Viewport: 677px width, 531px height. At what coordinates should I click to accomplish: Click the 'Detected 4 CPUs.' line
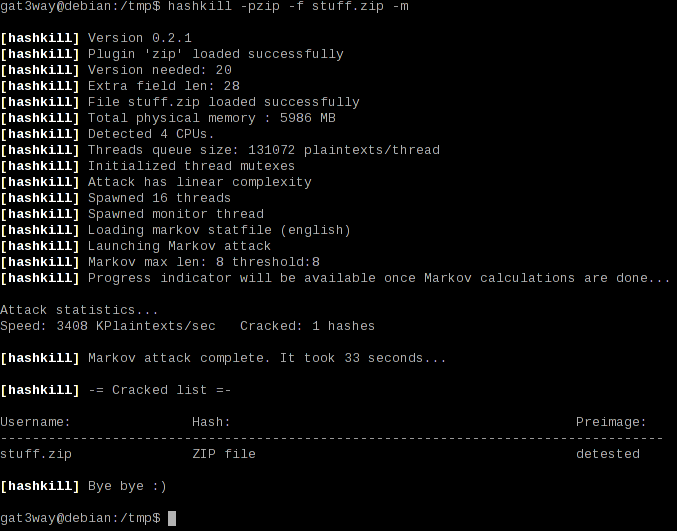(x=151, y=134)
